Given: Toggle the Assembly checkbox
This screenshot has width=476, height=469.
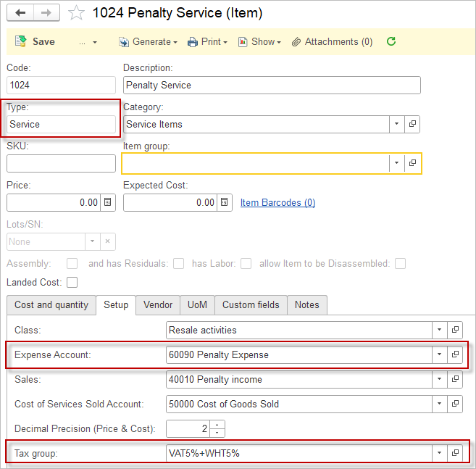Looking at the screenshot, I should [x=72, y=263].
